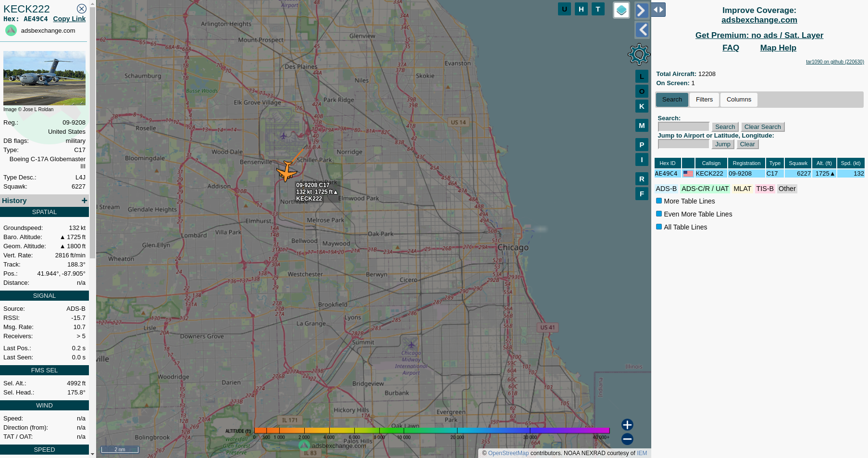868x458 pixels.
Task: Copy Link for KECK222
Action: [69, 19]
